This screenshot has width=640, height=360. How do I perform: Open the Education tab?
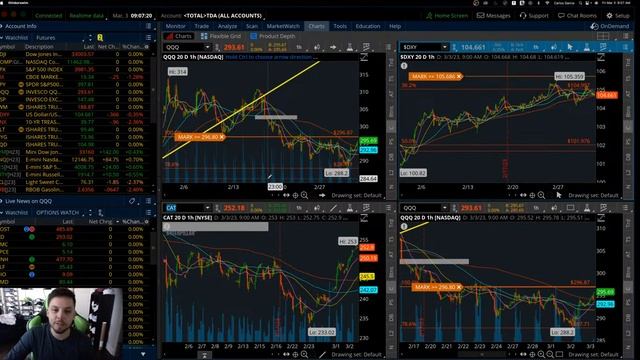pos(367,26)
